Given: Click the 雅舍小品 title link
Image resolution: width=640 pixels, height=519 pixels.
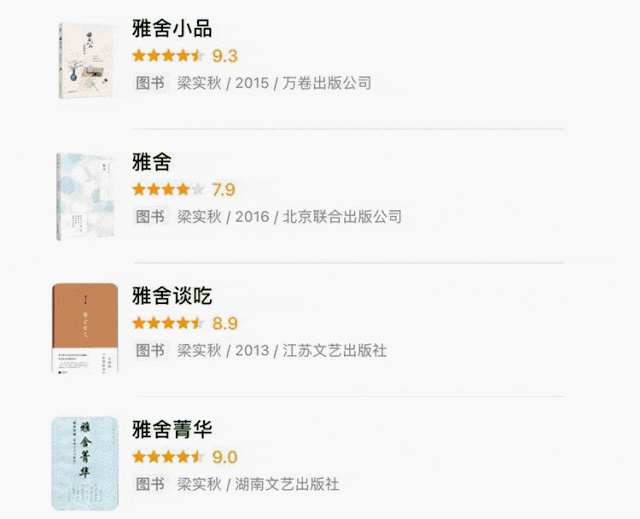Looking at the screenshot, I should (172, 28).
